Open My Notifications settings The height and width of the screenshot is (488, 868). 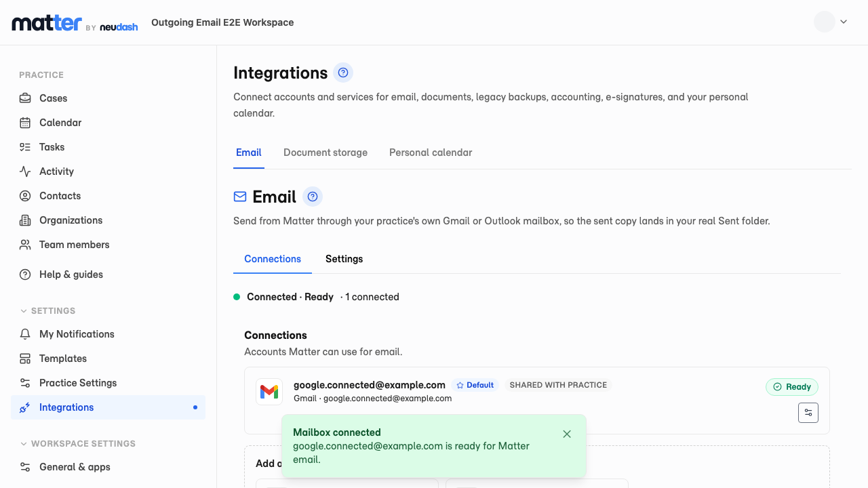click(108, 334)
